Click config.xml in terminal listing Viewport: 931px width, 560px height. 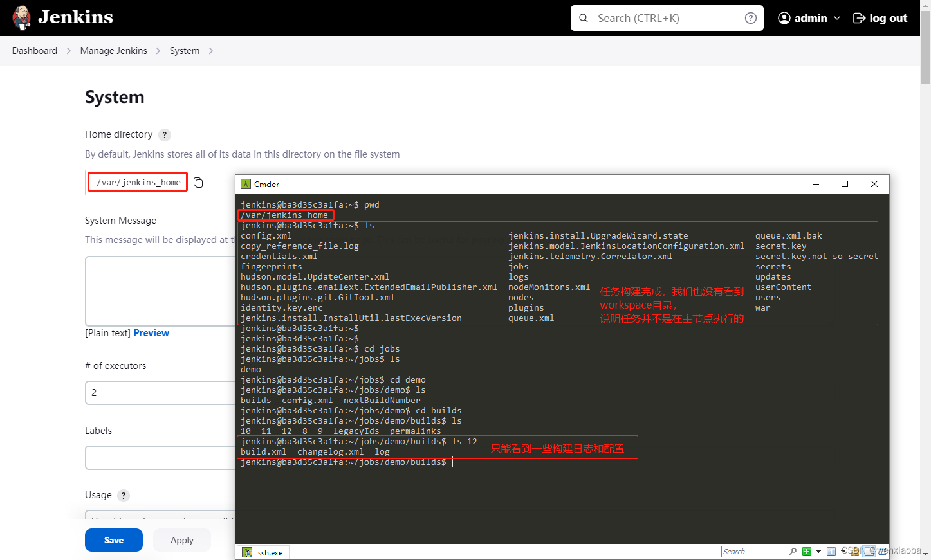pyautogui.click(x=266, y=236)
